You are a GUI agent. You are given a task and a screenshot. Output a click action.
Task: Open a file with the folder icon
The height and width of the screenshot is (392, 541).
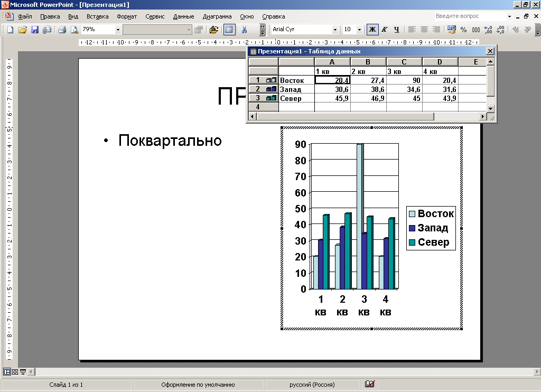pyautogui.click(x=22, y=30)
